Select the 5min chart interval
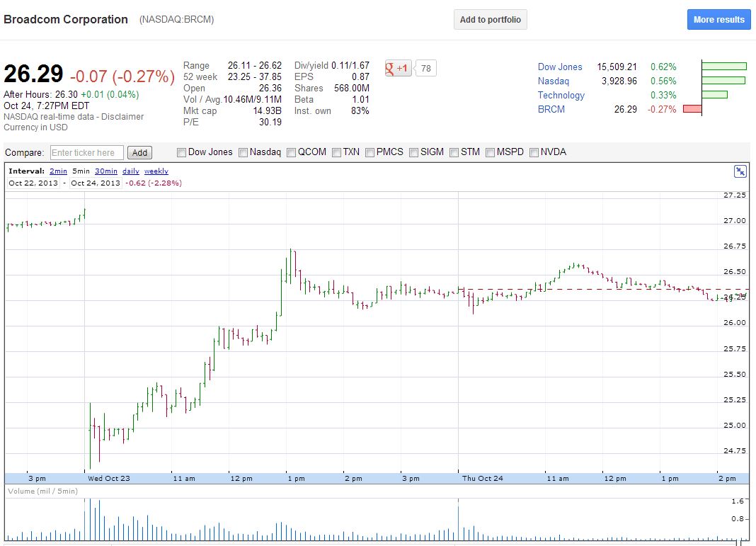This screenshot has width=756, height=546. tap(81, 171)
